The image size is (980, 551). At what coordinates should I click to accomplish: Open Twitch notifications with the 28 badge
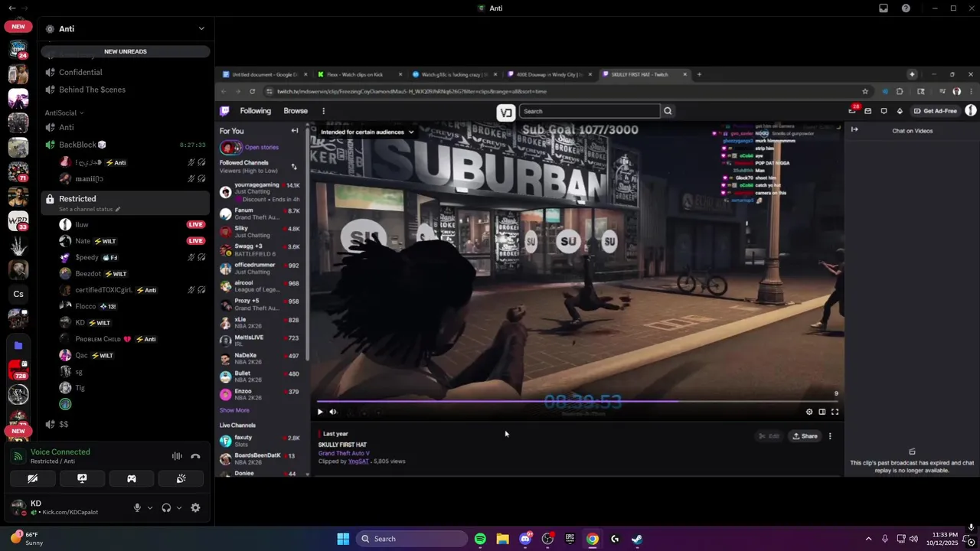click(852, 111)
